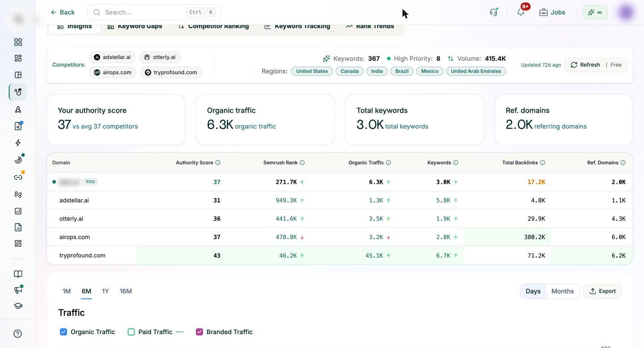Focus the Search input field

[x=154, y=12]
